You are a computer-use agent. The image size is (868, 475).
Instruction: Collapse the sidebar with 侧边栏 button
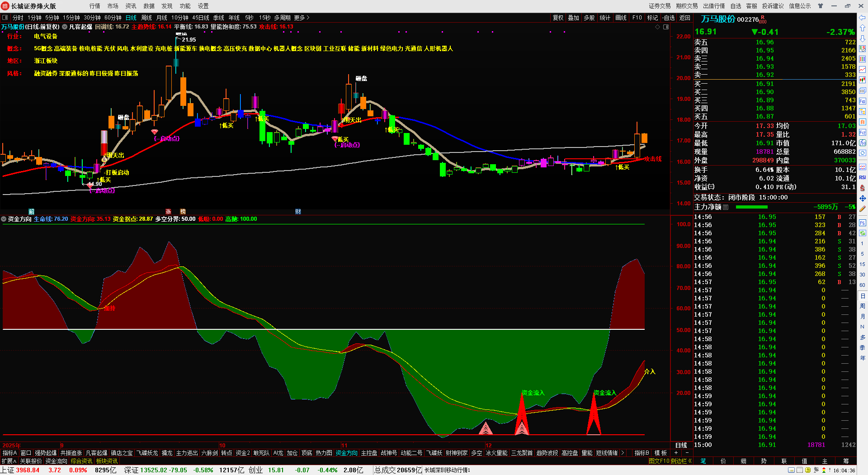pos(681,461)
